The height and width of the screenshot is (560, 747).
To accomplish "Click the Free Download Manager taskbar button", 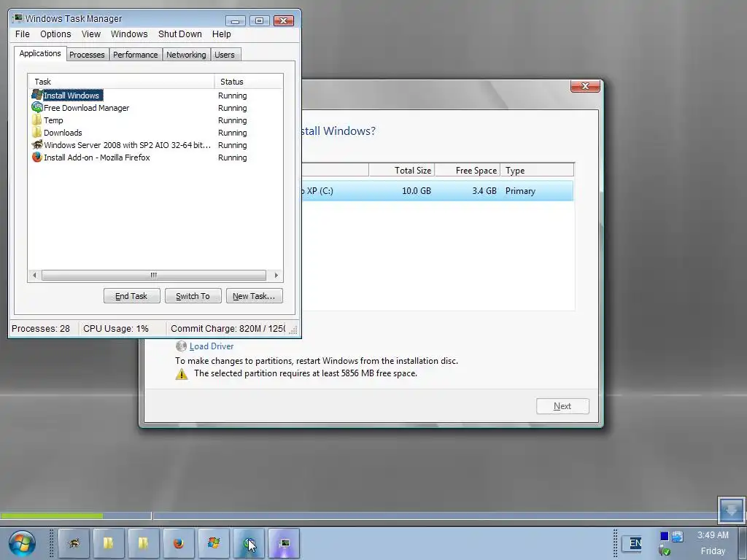I will pyautogui.click(x=249, y=542).
